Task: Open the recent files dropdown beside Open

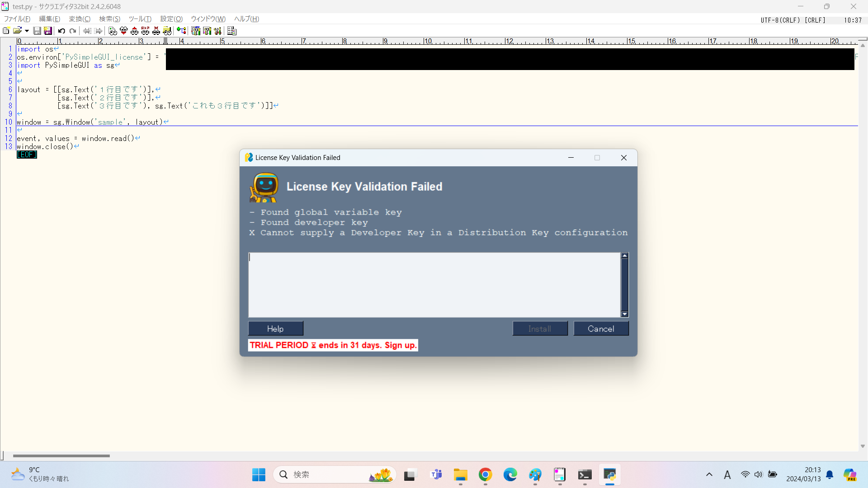Action: [26, 31]
